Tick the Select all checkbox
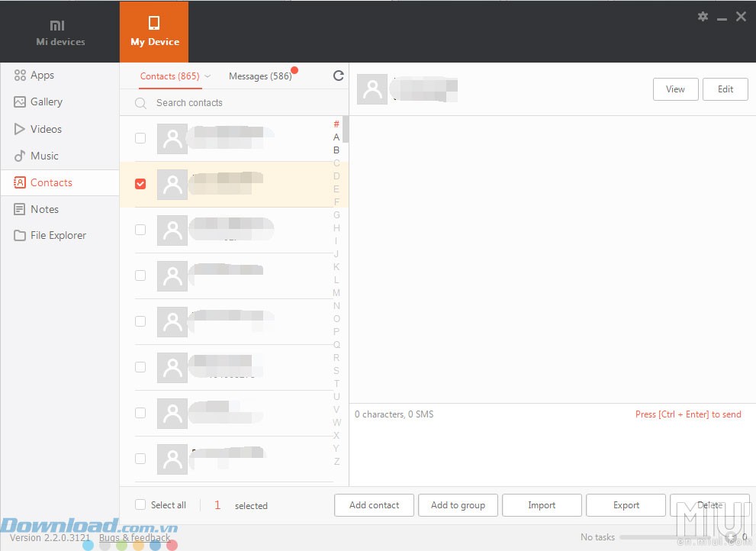This screenshot has height=551, width=756. click(140, 504)
